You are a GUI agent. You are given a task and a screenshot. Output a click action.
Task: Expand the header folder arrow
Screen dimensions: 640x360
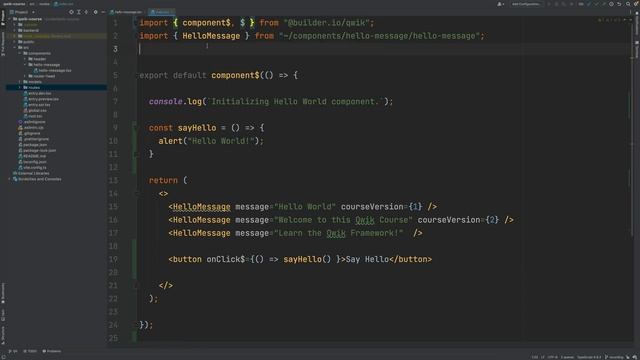(x=25, y=59)
